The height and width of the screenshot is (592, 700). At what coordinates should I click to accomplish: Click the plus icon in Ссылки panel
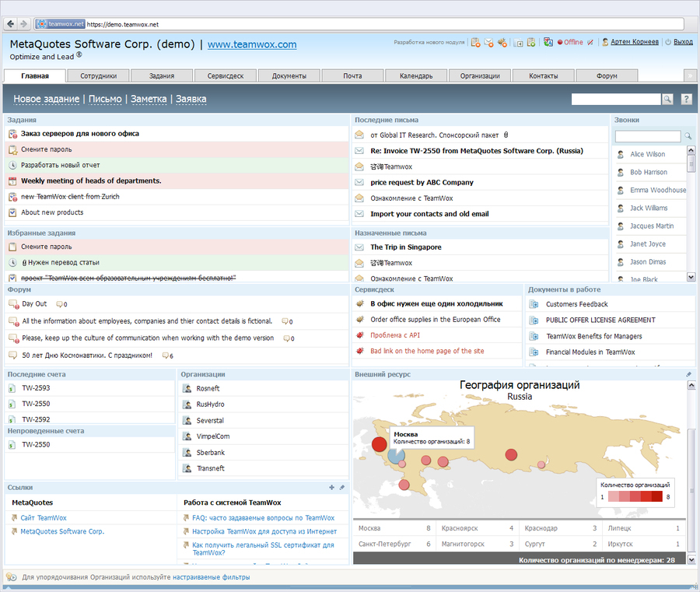coord(331,487)
